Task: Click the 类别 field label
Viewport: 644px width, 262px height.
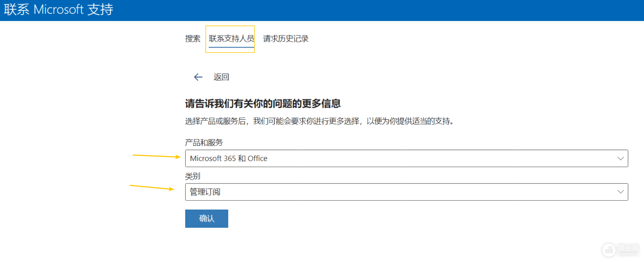Action: click(193, 176)
